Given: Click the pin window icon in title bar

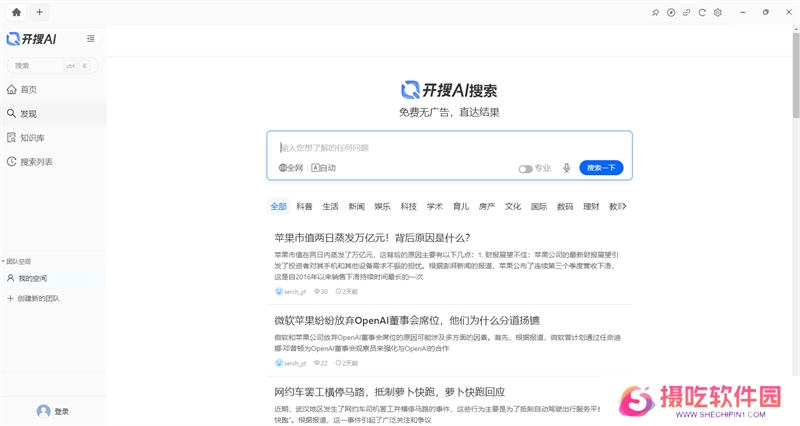Looking at the screenshot, I should click(655, 12).
